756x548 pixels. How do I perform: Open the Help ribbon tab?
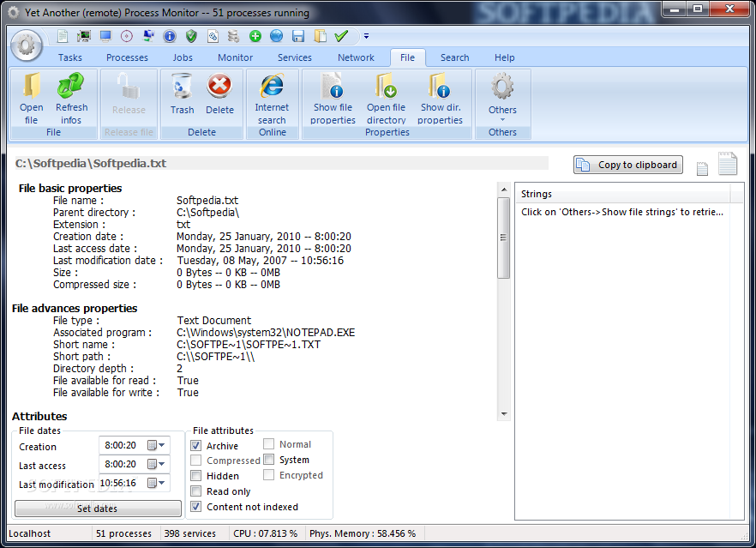(504, 57)
